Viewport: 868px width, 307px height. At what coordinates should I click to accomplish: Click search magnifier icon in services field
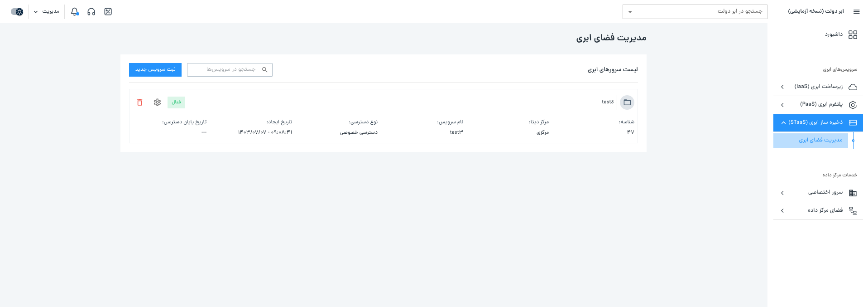click(x=265, y=70)
